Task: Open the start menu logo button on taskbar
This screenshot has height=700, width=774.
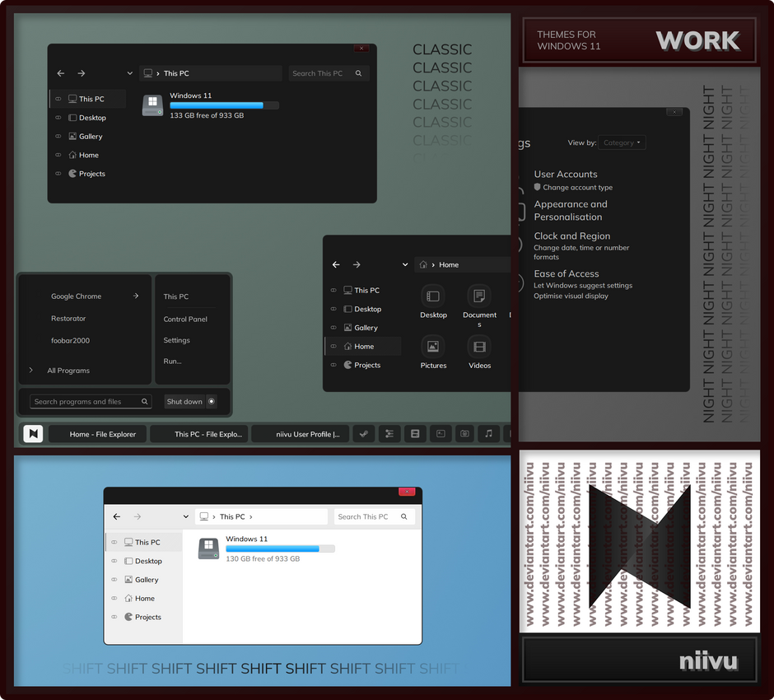Action: (33, 434)
